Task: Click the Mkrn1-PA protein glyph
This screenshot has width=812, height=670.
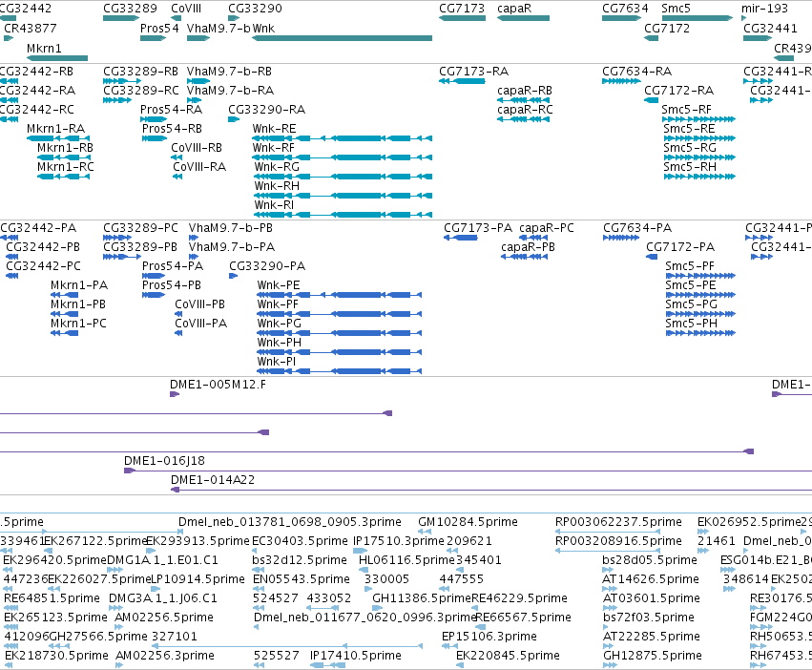Action: click(64, 295)
